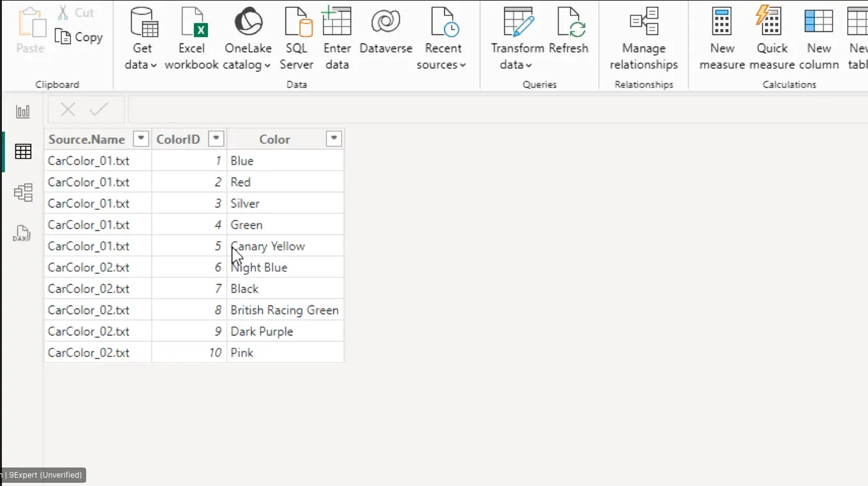Click the cell containing Green
Screen dimensions: 868x486
point(285,225)
